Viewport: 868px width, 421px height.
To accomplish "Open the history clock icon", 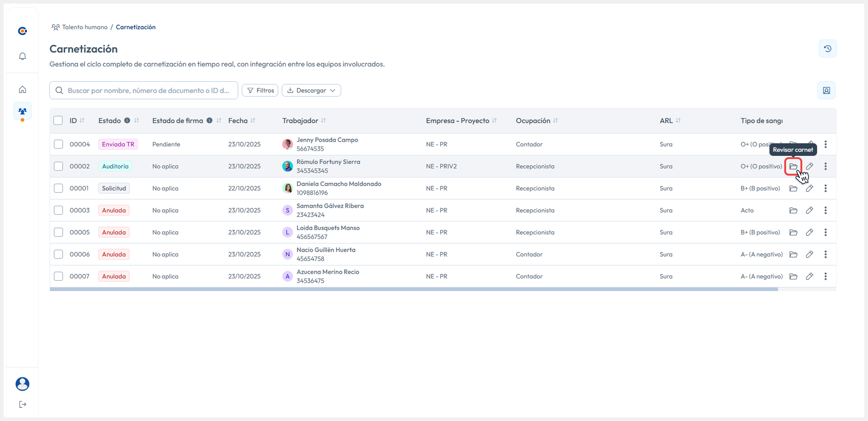I will pos(827,49).
